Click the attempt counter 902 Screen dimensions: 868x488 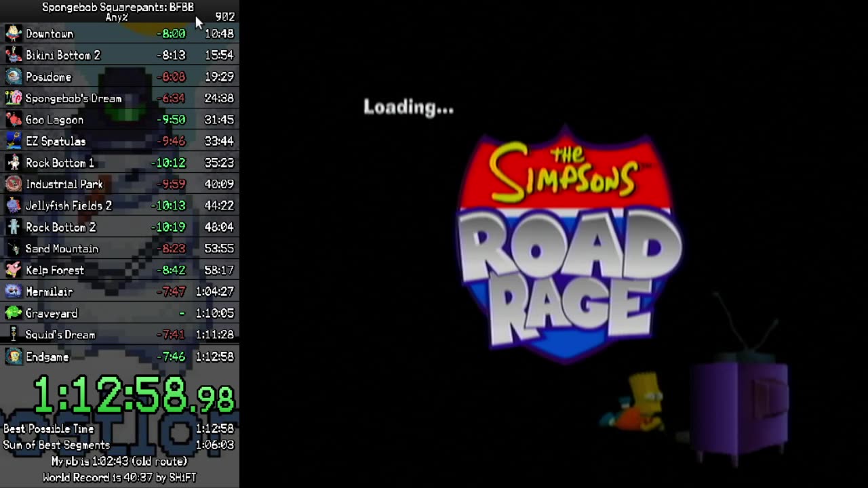click(225, 17)
